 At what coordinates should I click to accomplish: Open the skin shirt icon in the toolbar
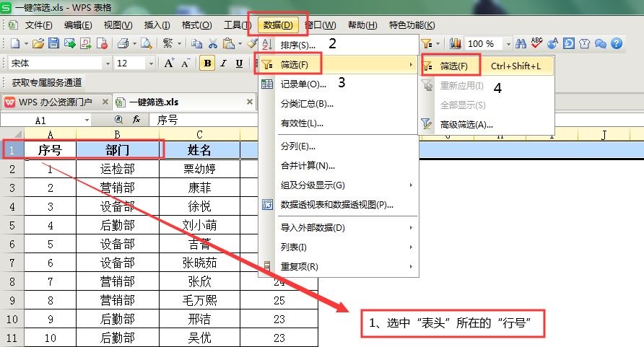pyautogui.click(x=585, y=43)
